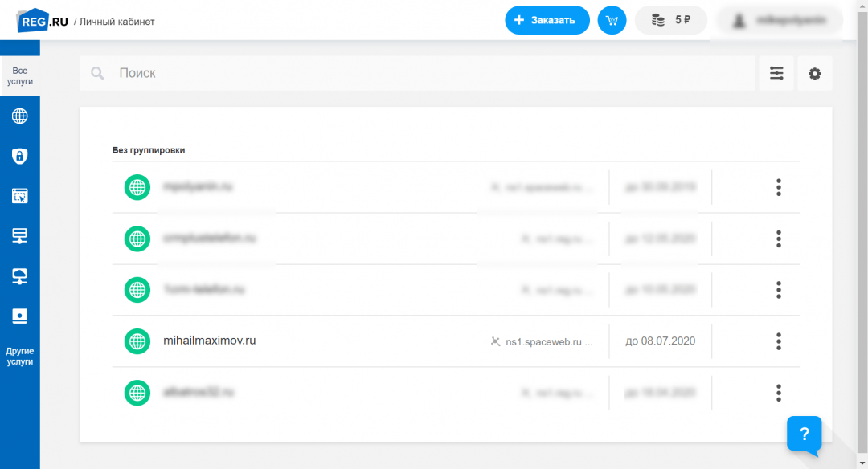
Task: Click the website builder window sidebar icon
Action: click(x=19, y=195)
